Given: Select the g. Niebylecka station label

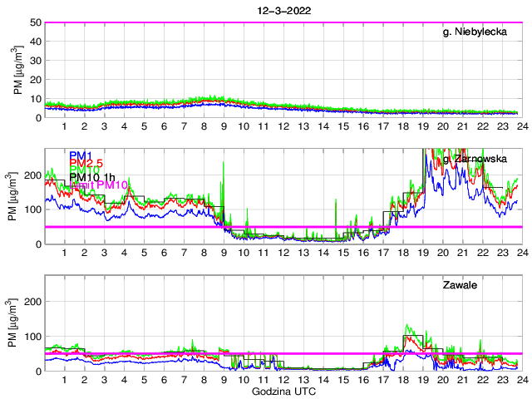Looking at the screenshot, I should coord(475,32).
